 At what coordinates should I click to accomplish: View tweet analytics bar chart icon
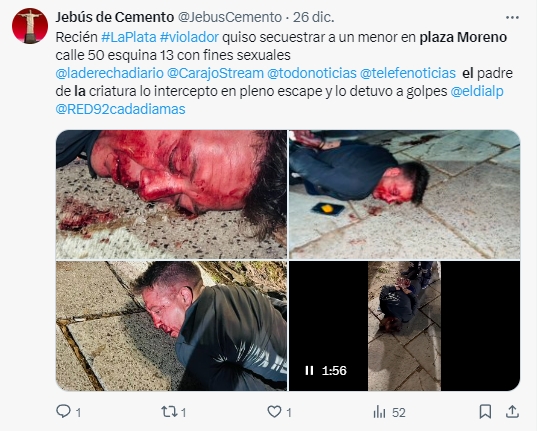click(x=380, y=412)
